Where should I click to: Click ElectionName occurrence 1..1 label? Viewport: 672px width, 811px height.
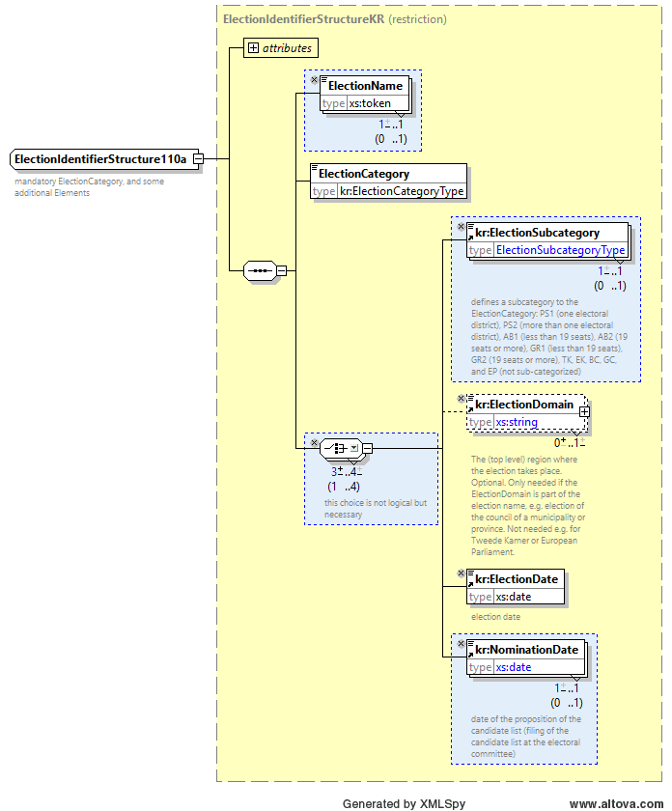(x=391, y=125)
